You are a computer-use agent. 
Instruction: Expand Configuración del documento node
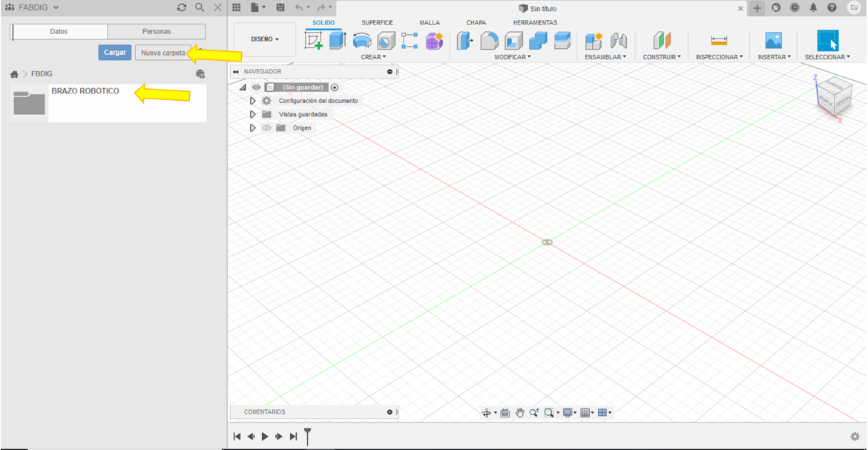point(252,101)
